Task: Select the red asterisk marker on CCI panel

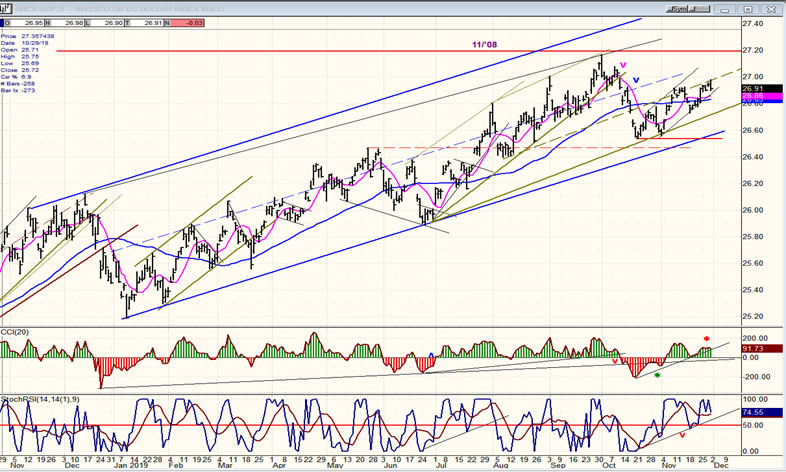Action: click(706, 341)
